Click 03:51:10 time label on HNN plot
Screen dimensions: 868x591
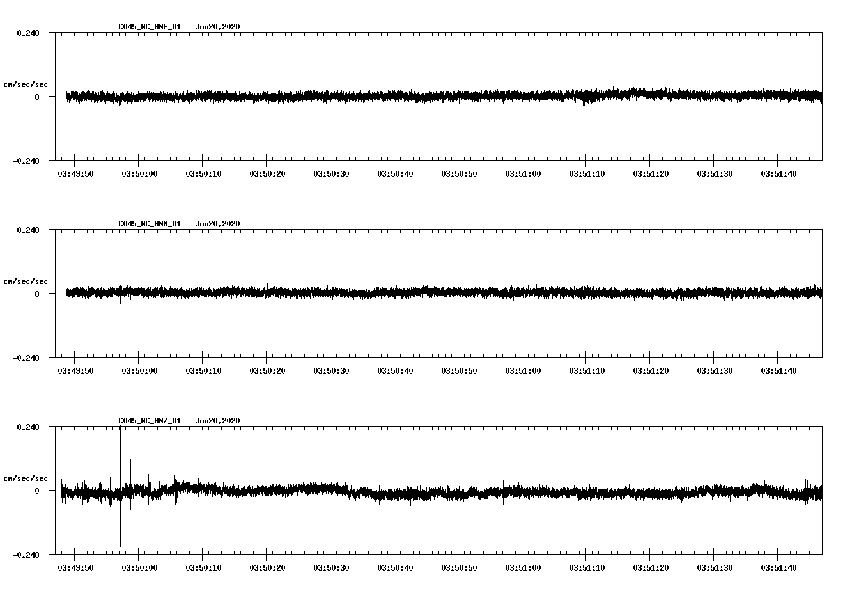587,371
